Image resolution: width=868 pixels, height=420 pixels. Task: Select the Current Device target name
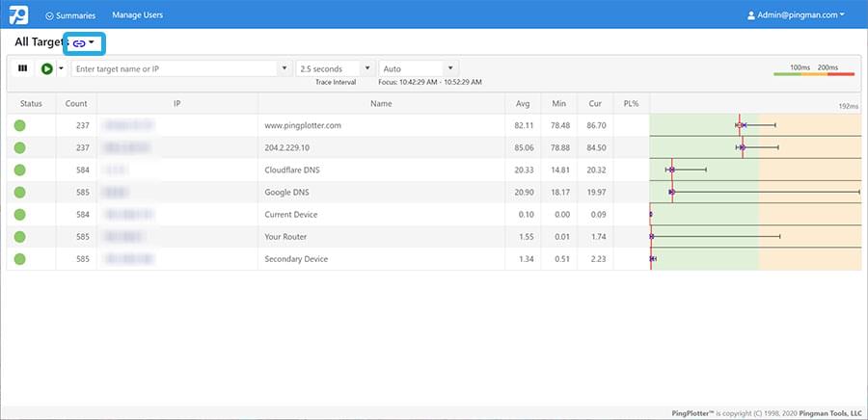click(291, 215)
